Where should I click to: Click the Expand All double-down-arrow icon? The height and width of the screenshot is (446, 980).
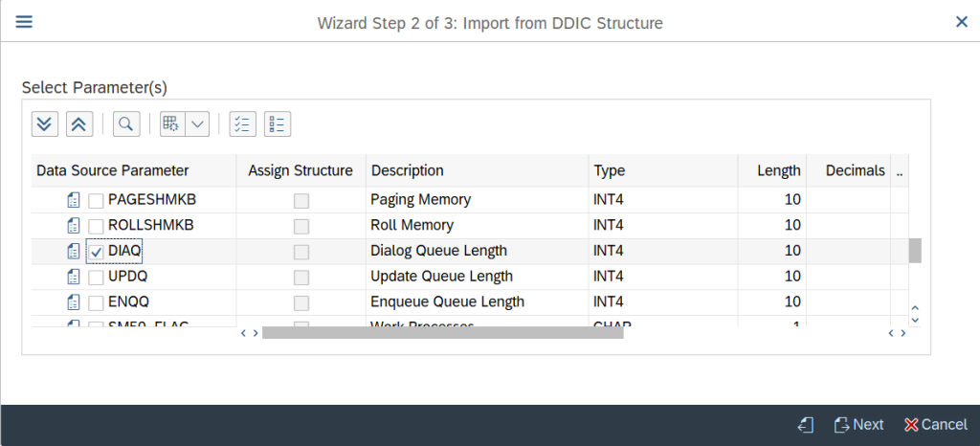pyautogui.click(x=45, y=124)
